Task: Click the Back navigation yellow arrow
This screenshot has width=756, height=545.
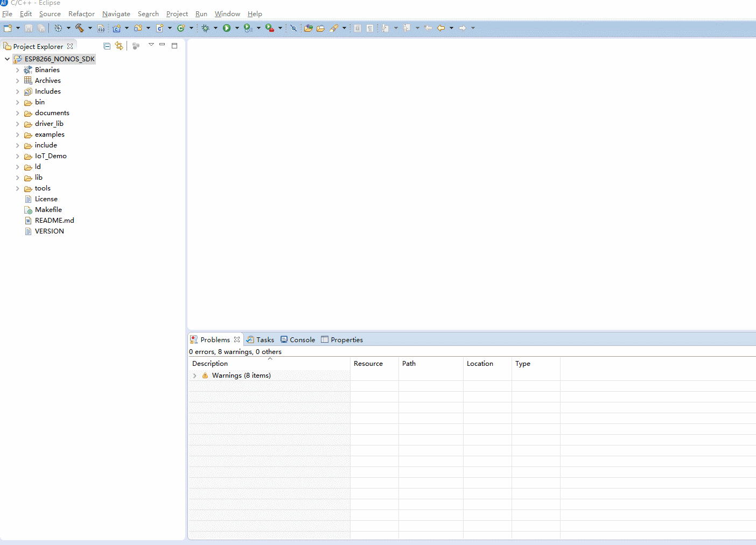Action: pos(441,28)
